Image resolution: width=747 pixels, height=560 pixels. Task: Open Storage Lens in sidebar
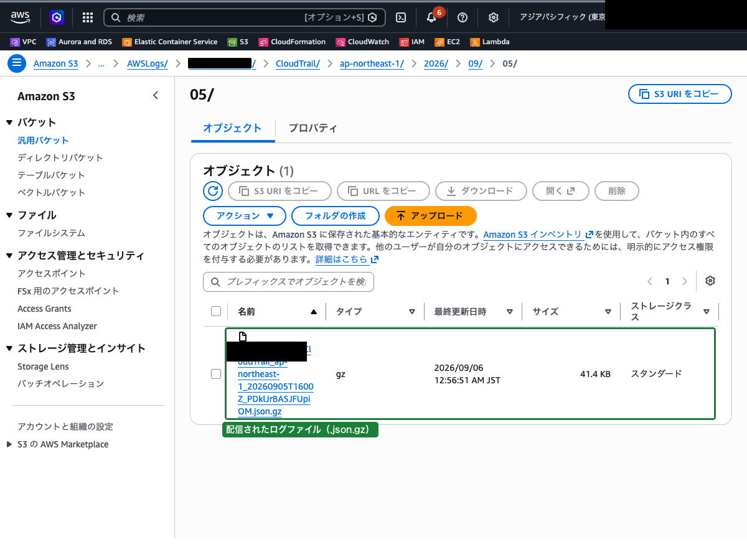(x=43, y=367)
